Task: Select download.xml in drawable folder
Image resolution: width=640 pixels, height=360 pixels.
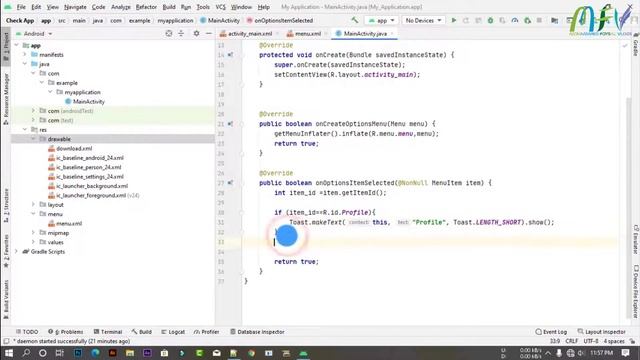Action: coord(74,148)
